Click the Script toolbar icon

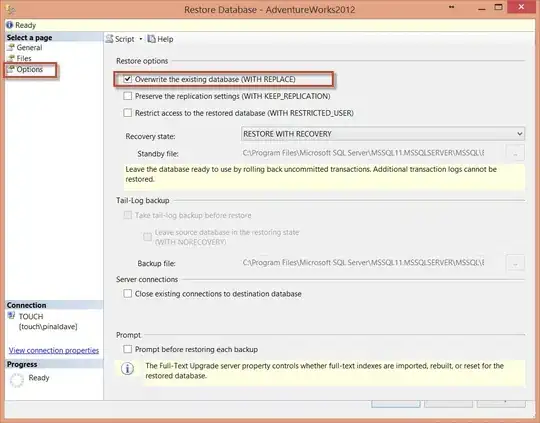(x=110, y=39)
